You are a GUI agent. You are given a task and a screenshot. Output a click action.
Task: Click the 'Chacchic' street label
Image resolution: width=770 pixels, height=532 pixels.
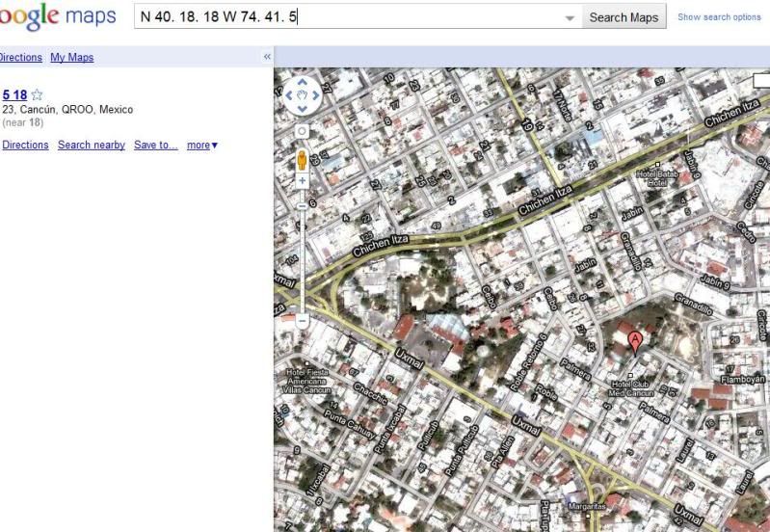pos(371,393)
